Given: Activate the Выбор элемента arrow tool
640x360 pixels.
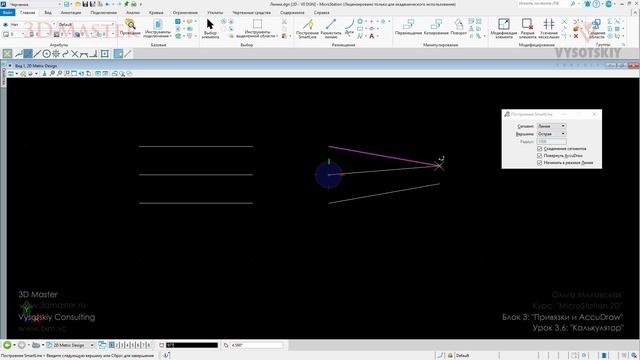Looking at the screenshot, I should (210, 28).
